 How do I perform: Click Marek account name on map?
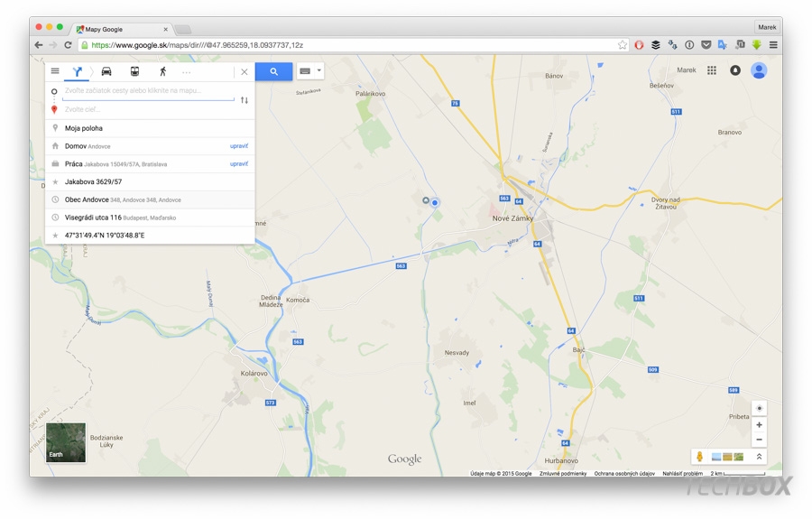pyautogui.click(x=687, y=70)
